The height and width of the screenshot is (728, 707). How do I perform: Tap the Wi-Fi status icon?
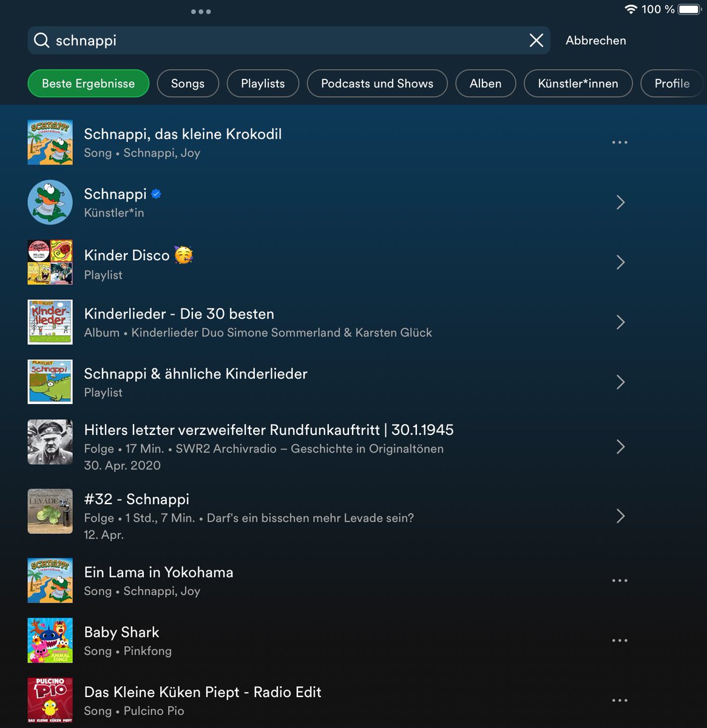(631, 9)
